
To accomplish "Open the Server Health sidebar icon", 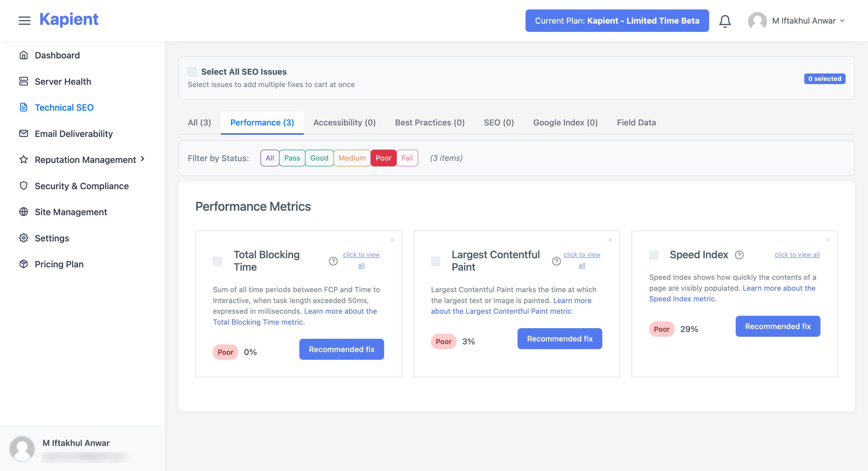I will click(x=24, y=81).
